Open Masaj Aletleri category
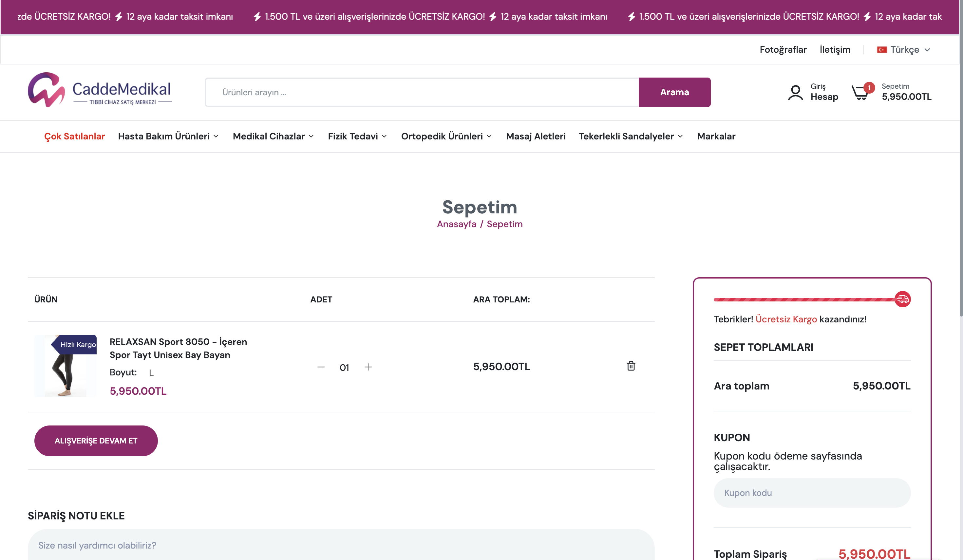963x560 pixels. coord(536,136)
